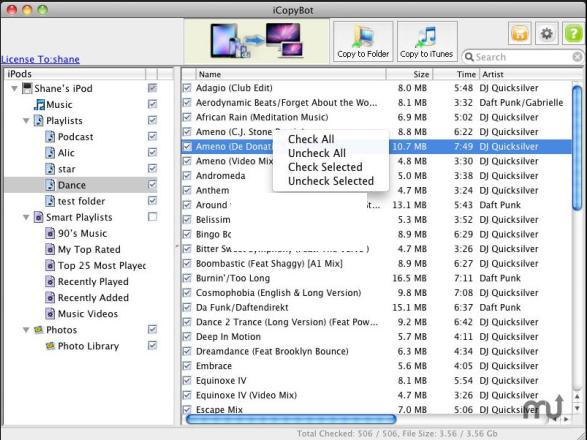Toggle checkbox for test folder playlist
Image resolution: width=587 pixels, height=440 pixels.
click(152, 201)
